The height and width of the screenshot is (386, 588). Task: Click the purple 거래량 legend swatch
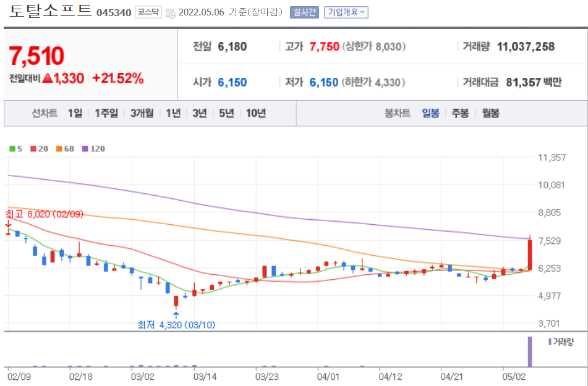550,342
